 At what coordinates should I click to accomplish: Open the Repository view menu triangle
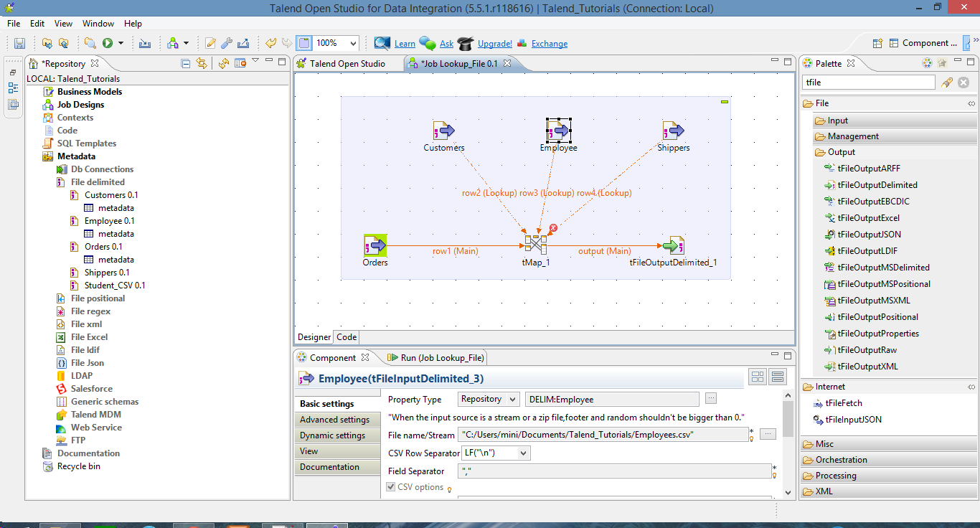coord(255,61)
